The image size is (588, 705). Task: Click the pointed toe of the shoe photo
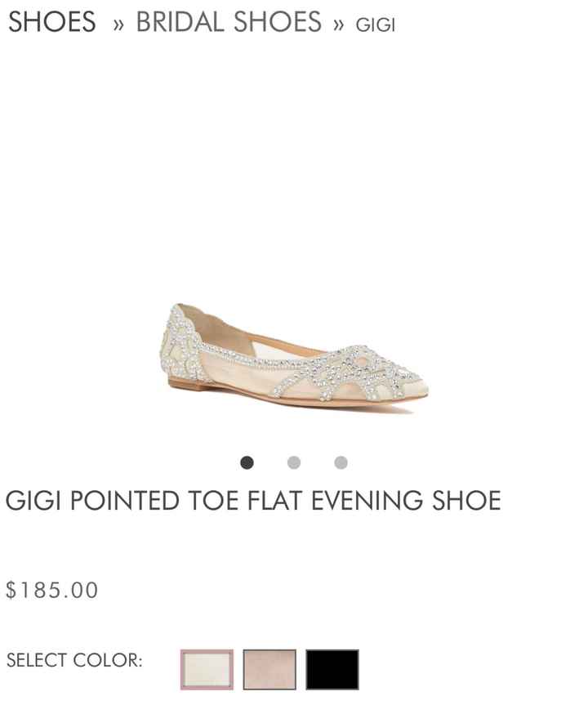click(416, 386)
